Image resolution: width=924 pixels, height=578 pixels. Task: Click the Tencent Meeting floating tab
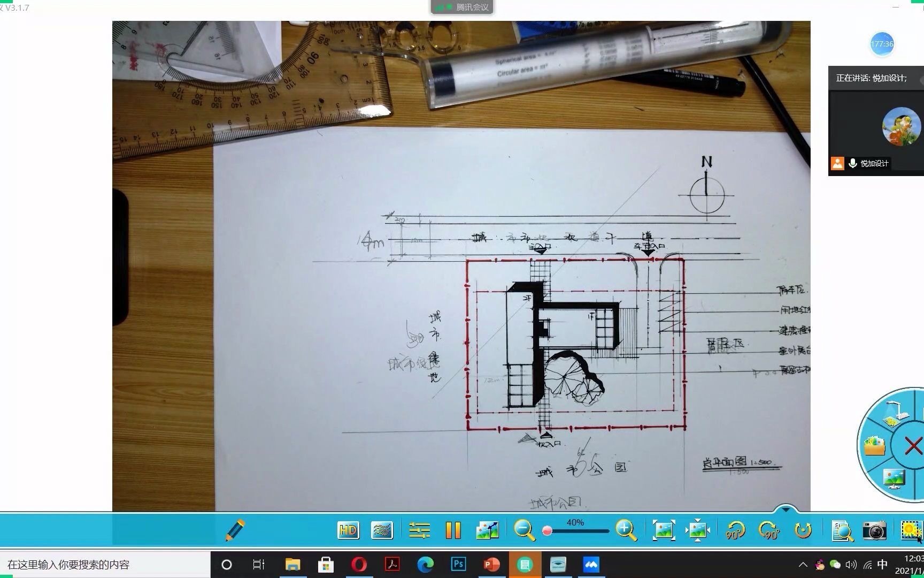[462, 7]
